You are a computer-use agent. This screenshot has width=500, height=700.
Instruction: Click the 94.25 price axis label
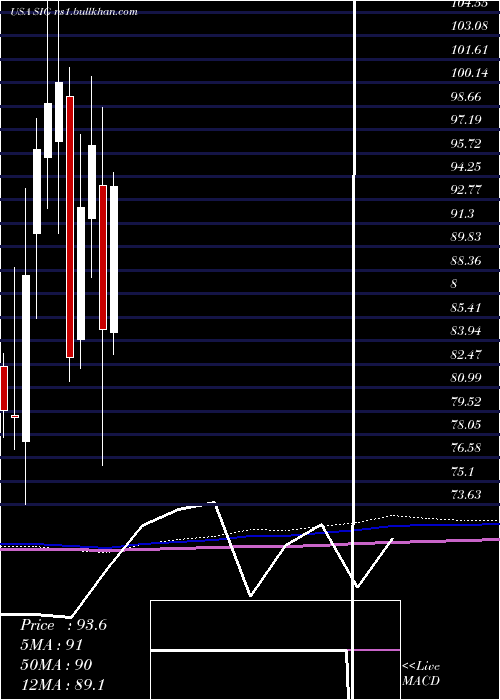[466, 167]
